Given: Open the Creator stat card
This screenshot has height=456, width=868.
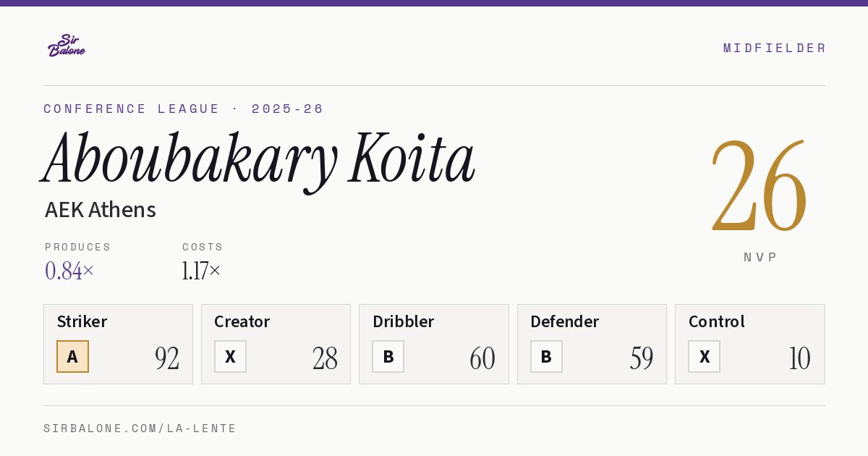Looking at the screenshot, I should pyautogui.click(x=276, y=344).
